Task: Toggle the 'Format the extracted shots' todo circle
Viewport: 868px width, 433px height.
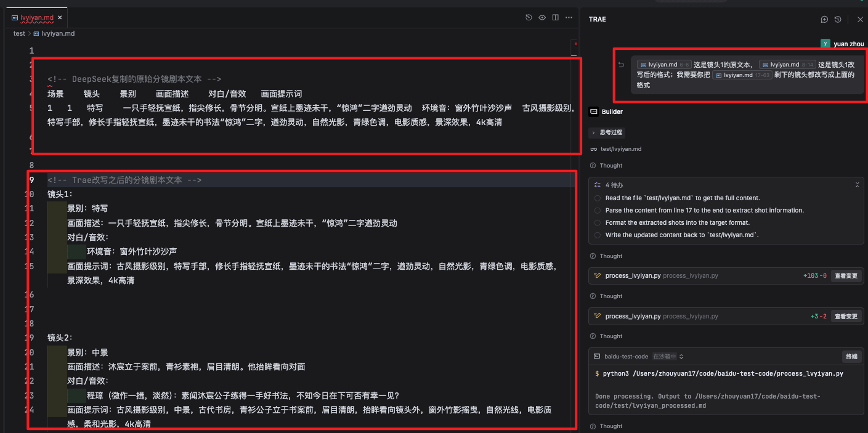Action: [598, 223]
